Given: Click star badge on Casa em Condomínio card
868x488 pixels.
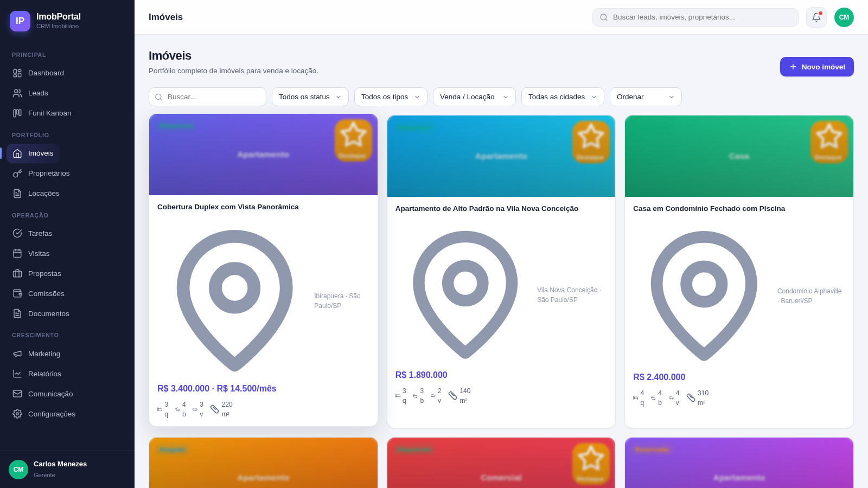Looking at the screenshot, I should [829, 142].
